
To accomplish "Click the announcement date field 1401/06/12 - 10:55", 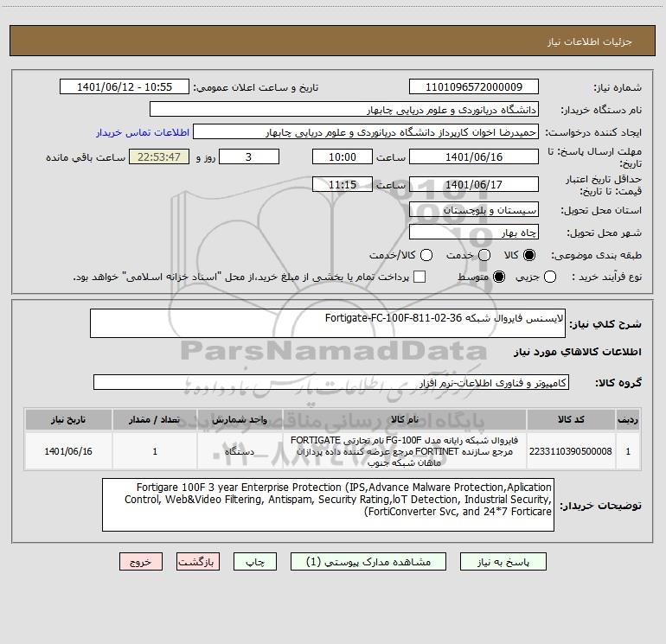I will click(x=125, y=86).
